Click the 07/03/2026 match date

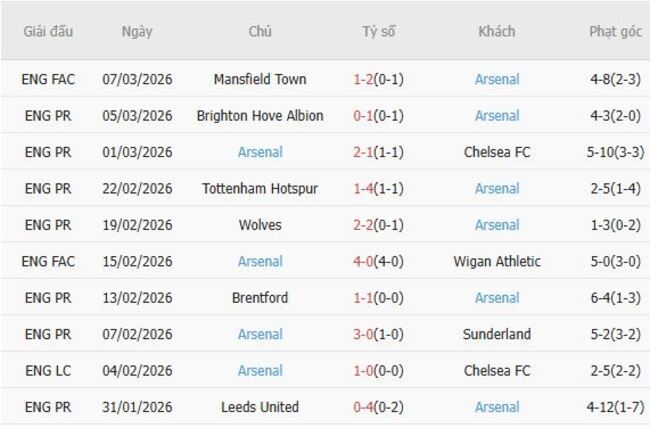[137, 79]
